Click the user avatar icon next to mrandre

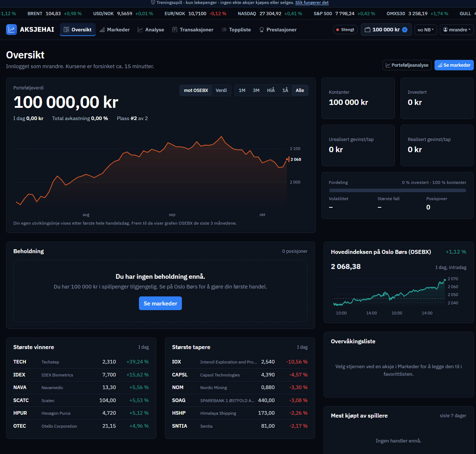(445, 30)
